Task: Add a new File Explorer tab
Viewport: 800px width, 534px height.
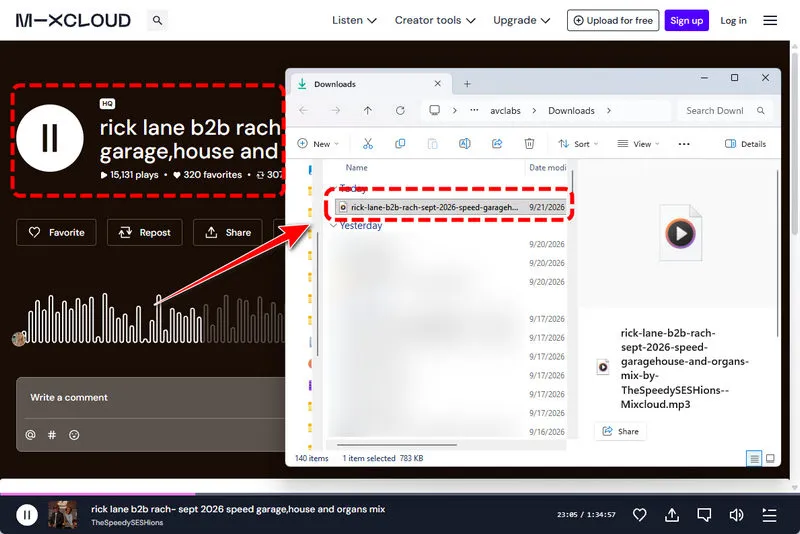Action: pyautogui.click(x=467, y=84)
